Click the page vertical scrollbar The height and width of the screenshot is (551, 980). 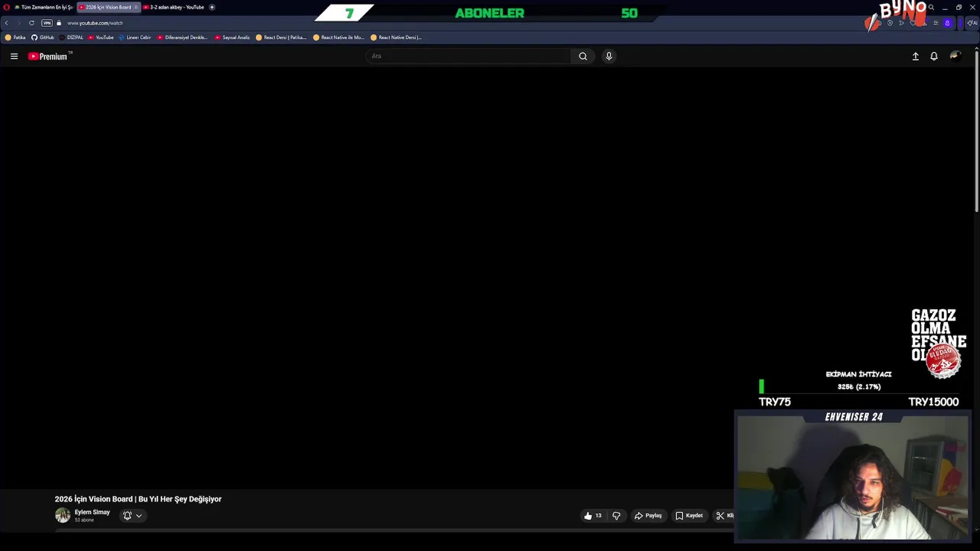(976, 130)
